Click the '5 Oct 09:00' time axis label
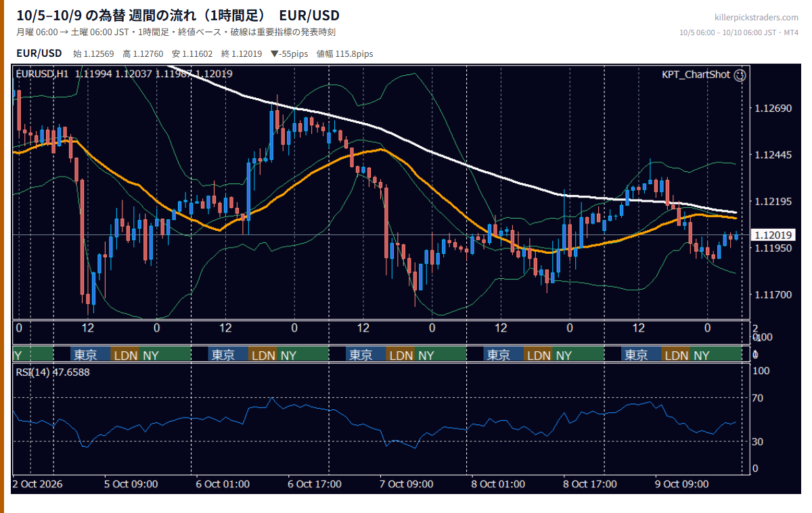Viewport: 812px width, 513px height. (x=131, y=484)
